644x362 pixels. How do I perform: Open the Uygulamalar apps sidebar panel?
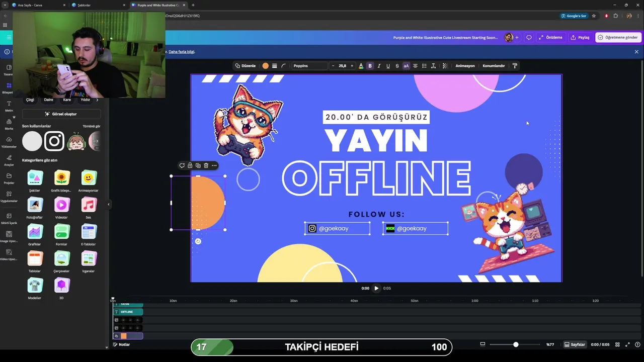point(9,197)
